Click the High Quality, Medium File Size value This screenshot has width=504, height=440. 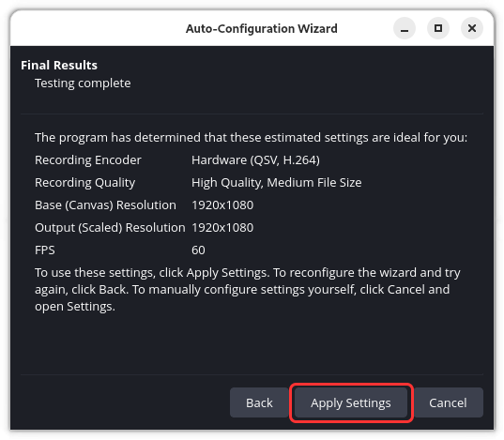[277, 183]
